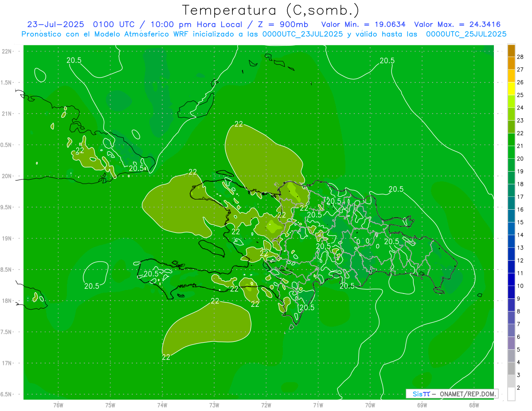Click the 21N latitude axis label
532x411 pixels.
(7, 114)
